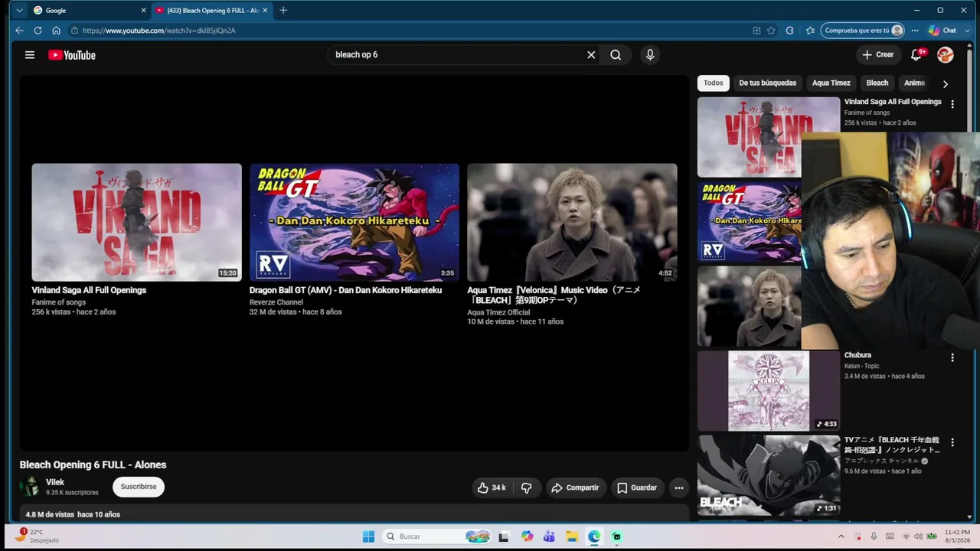Play Vinland Saga All Full Openings endscreen thumbnail

(136, 222)
